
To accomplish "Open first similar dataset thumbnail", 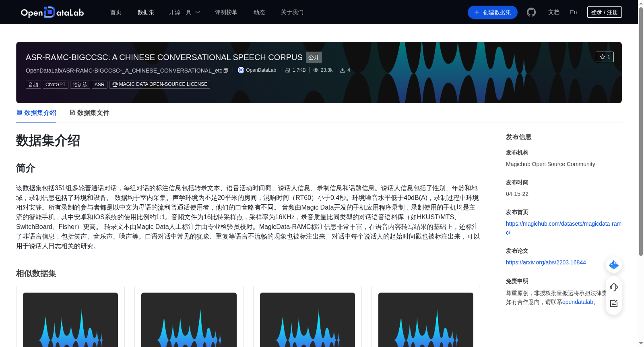I will click(x=70, y=320).
